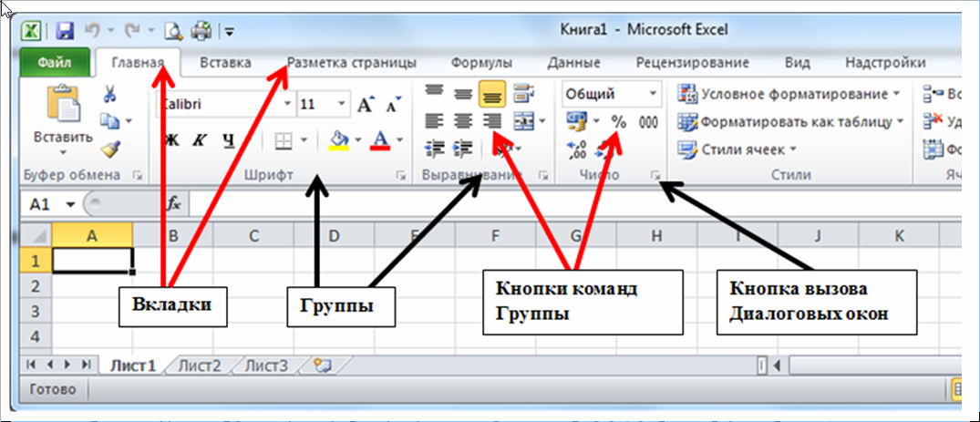Click the Save icon in the quick access toolbar
The image size is (980, 422).
(x=66, y=30)
